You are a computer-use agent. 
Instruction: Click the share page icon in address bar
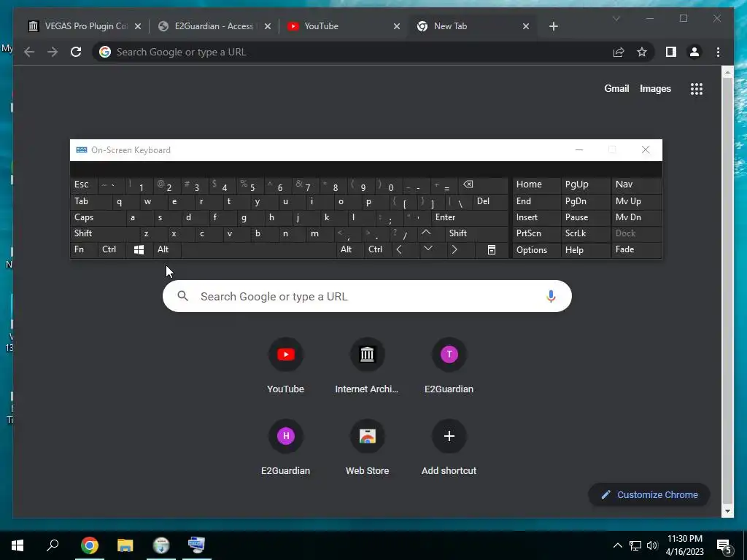(619, 52)
